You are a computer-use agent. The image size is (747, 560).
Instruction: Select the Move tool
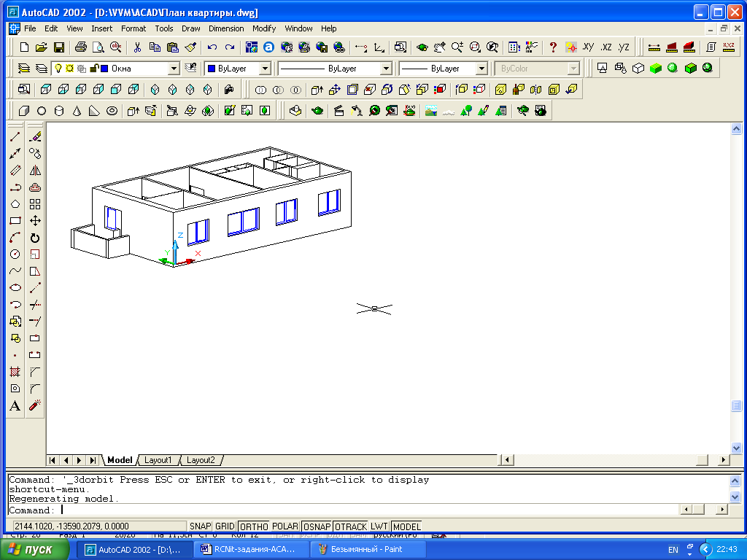(x=35, y=221)
